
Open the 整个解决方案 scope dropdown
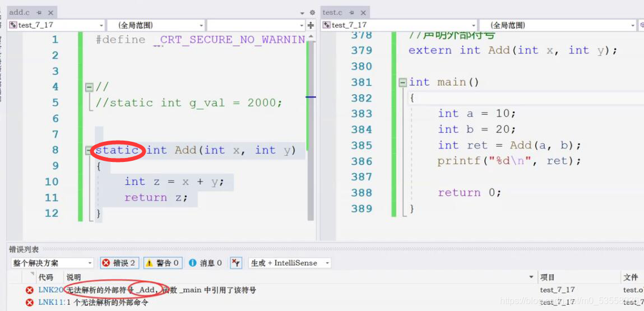pos(52,263)
